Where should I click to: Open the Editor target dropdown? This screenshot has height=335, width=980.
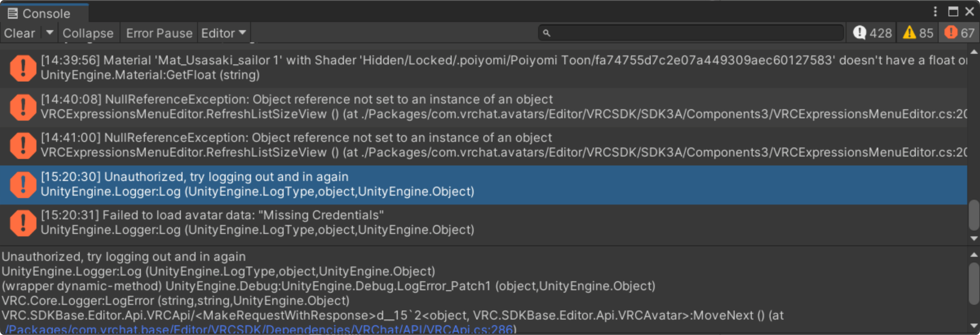(224, 33)
